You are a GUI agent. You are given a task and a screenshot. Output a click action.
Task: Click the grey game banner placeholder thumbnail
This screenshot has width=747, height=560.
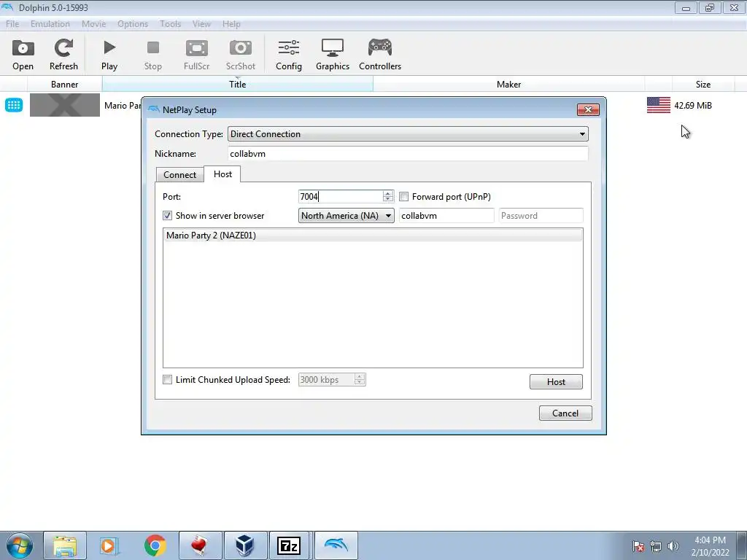point(65,105)
